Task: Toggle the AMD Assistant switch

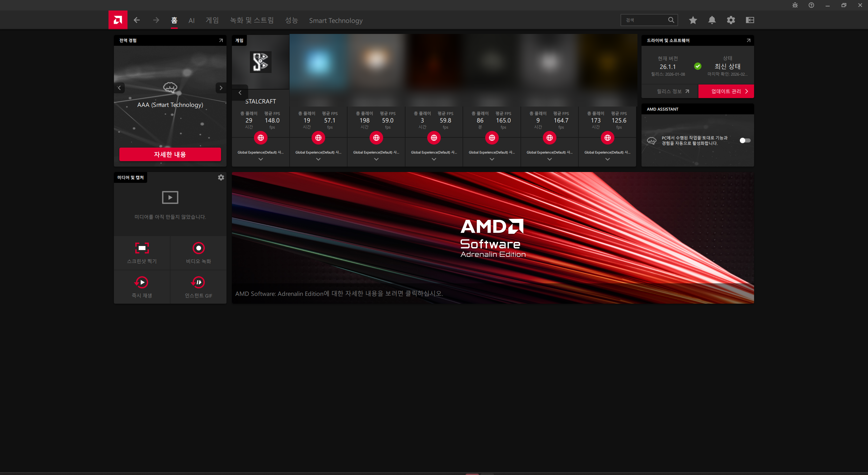Action: coord(745,140)
